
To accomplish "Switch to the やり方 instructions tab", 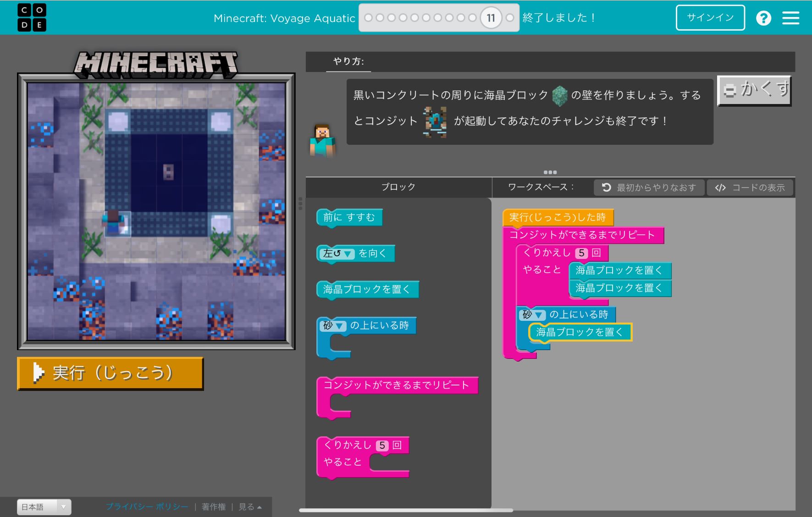I will [348, 61].
